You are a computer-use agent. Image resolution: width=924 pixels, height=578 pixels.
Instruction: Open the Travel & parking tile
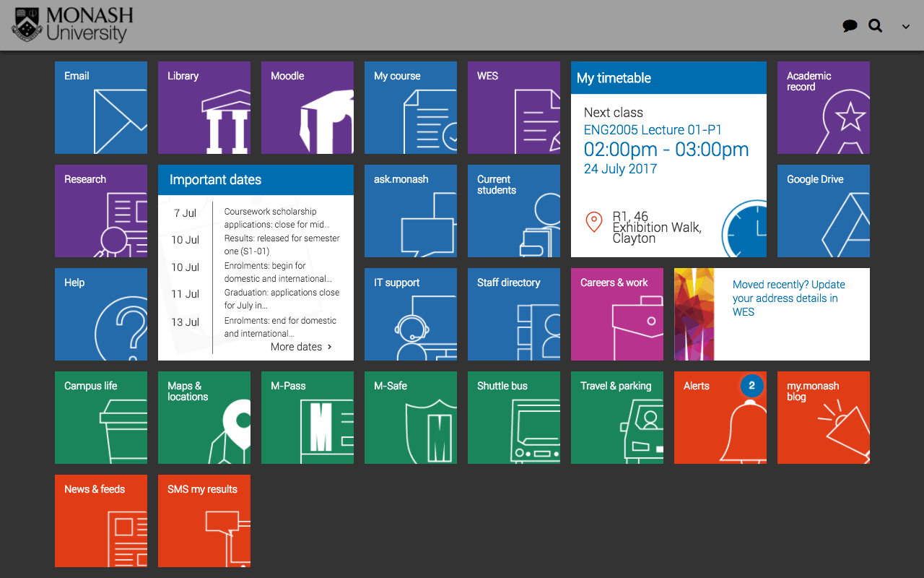[617, 418]
